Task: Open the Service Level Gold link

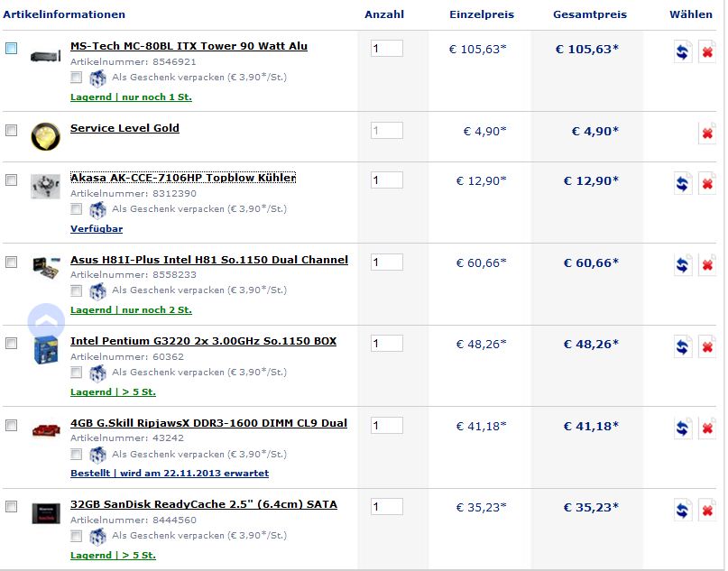Action: (x=124, y=128)
